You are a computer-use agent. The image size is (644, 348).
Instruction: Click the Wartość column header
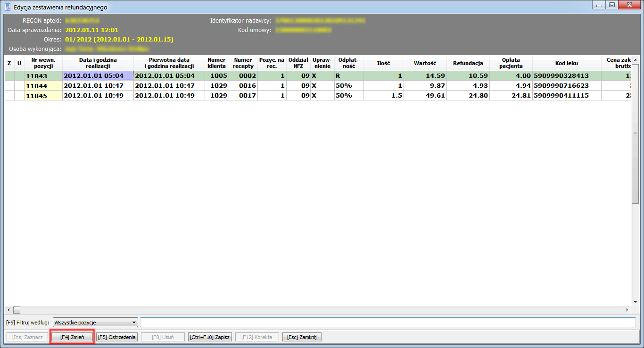(425, 63)
